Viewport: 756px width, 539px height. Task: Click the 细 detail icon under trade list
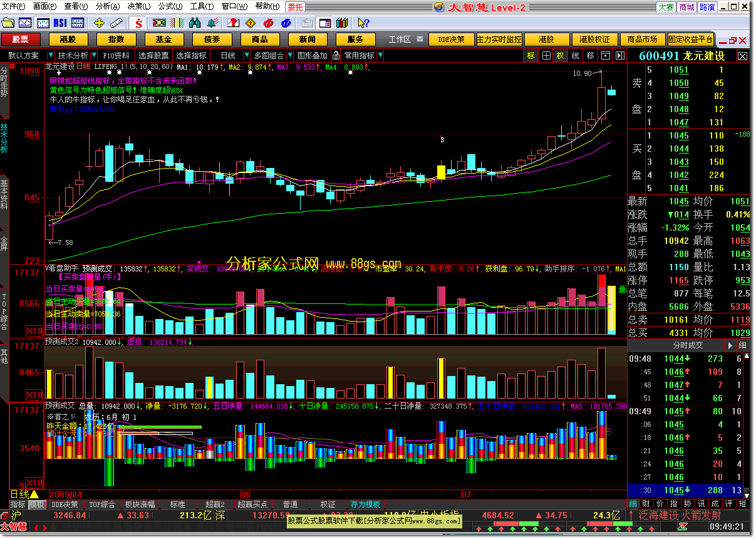pyautogui.click(x=633, y=504)
